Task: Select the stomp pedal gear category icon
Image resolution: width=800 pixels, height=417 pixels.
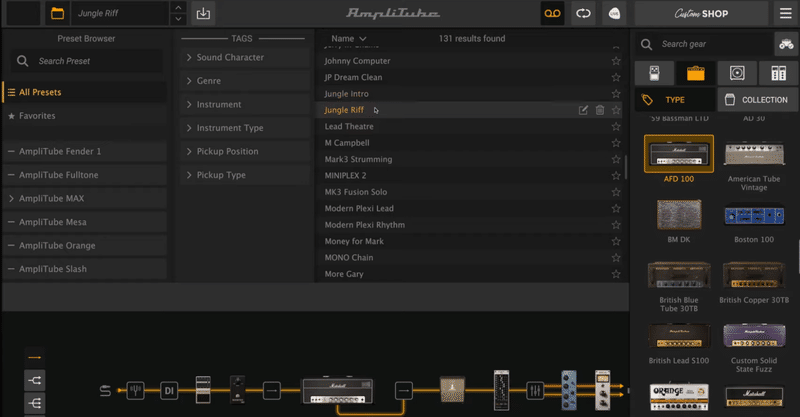Action: (x=654, y=73)
